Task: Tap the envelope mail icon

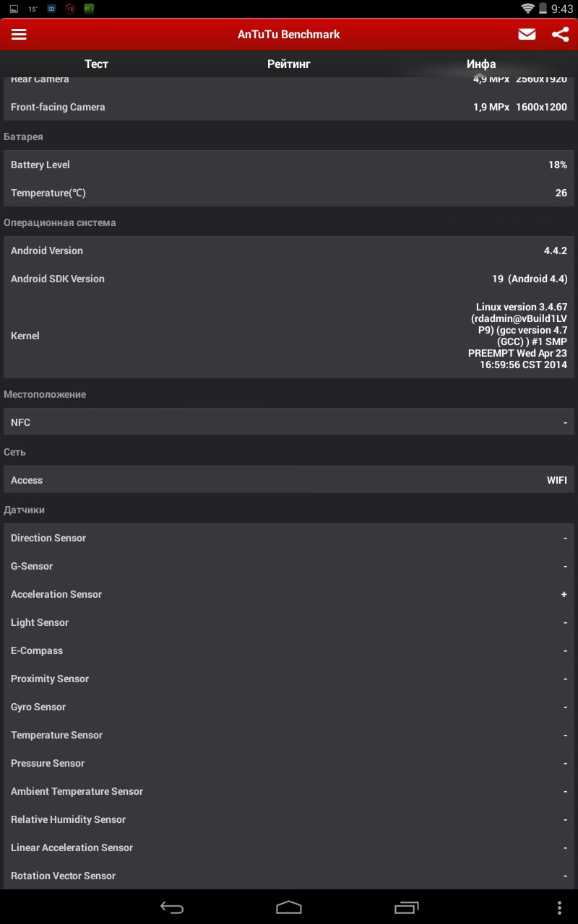Action: click(527, 35)
